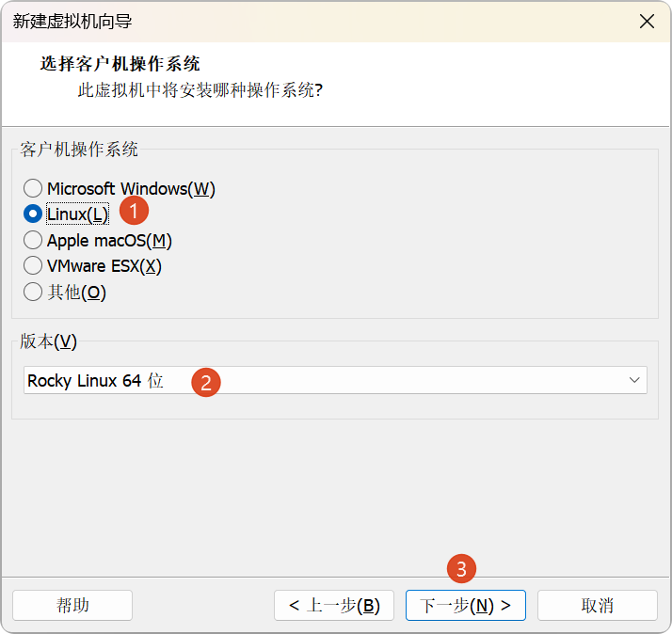The width and height of the screenshot is (672, 634).
Task: Click the red step 2 marker
Action: tap(206, 382)
